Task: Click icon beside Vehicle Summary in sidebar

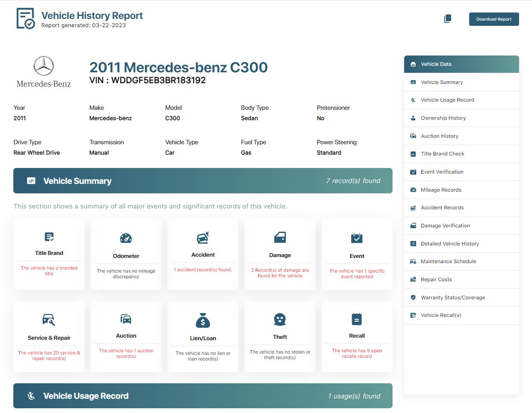Action: (x=413, y=82)
